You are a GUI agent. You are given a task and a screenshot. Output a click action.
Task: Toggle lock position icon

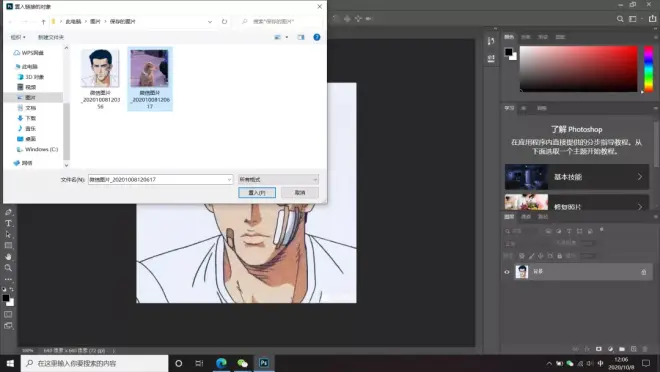click(x=540, y=256)
